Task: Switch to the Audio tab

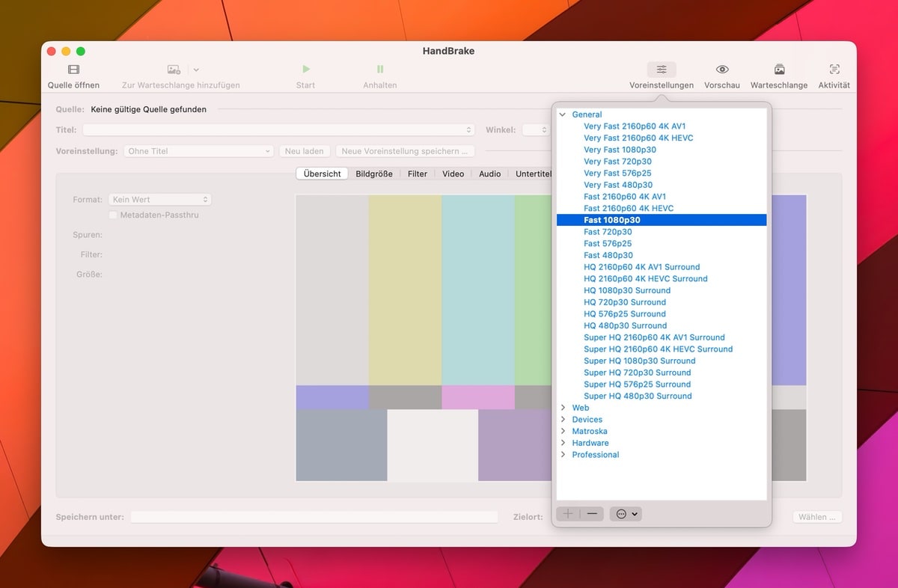Action: 489,174
